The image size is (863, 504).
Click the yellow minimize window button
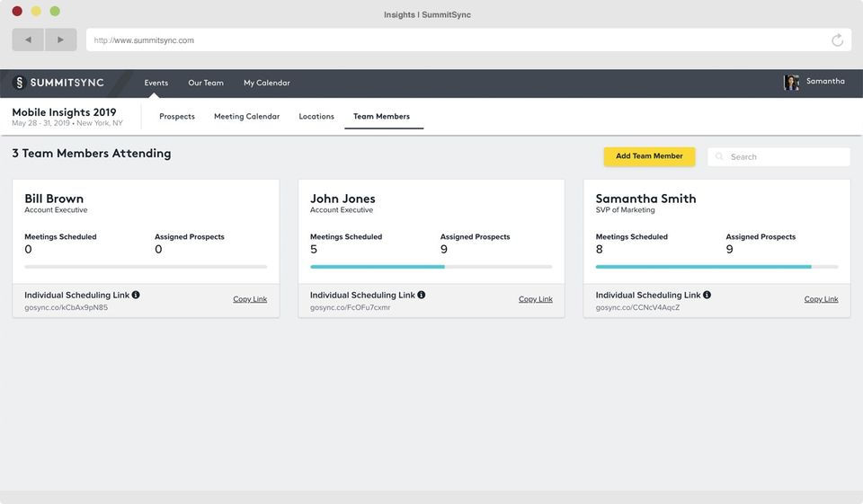(36, 11)
